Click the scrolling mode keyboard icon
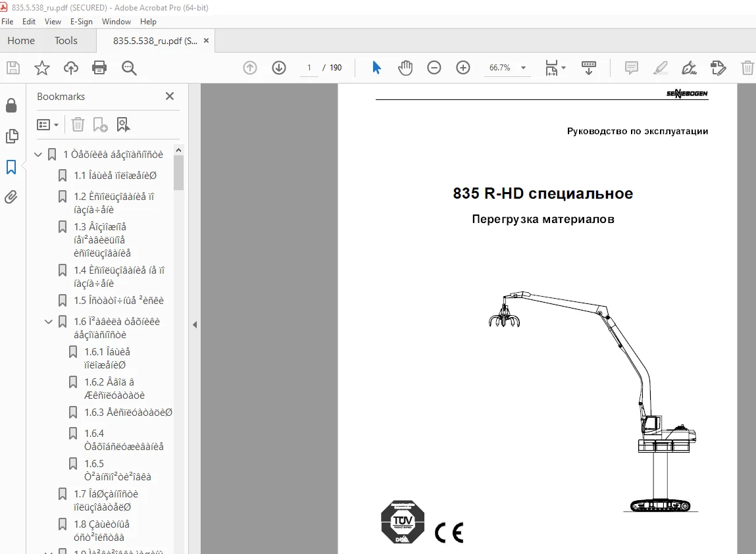 (589, 68)
